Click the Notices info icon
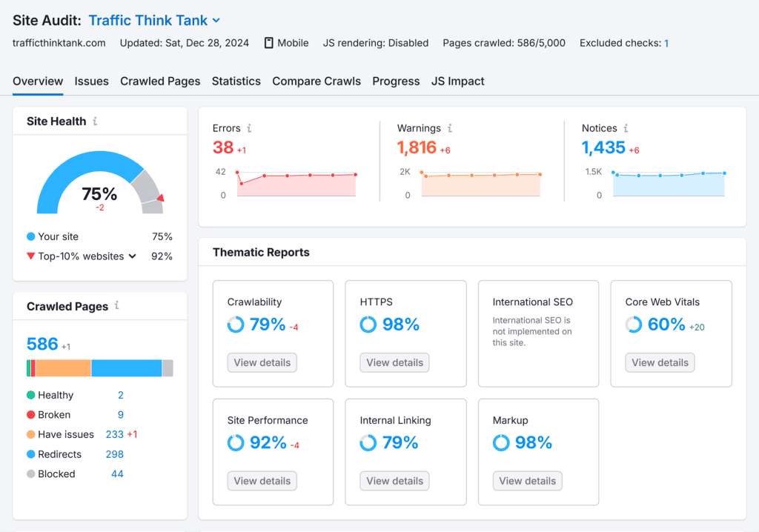The height and width of the screenshot is (532, 759). [626, 128]
